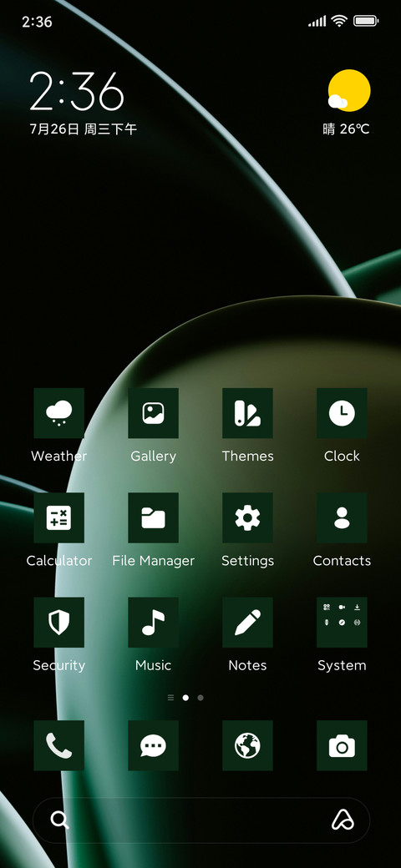The image size is (401, 868).
Task: Open the Notes pencil app
Action: click(x=247, y=623)
